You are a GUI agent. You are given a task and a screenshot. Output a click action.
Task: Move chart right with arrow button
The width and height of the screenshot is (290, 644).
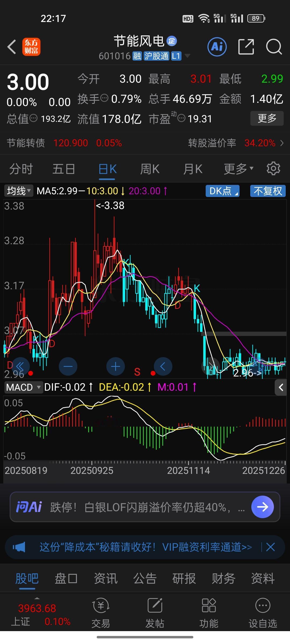tap(211, 366)
